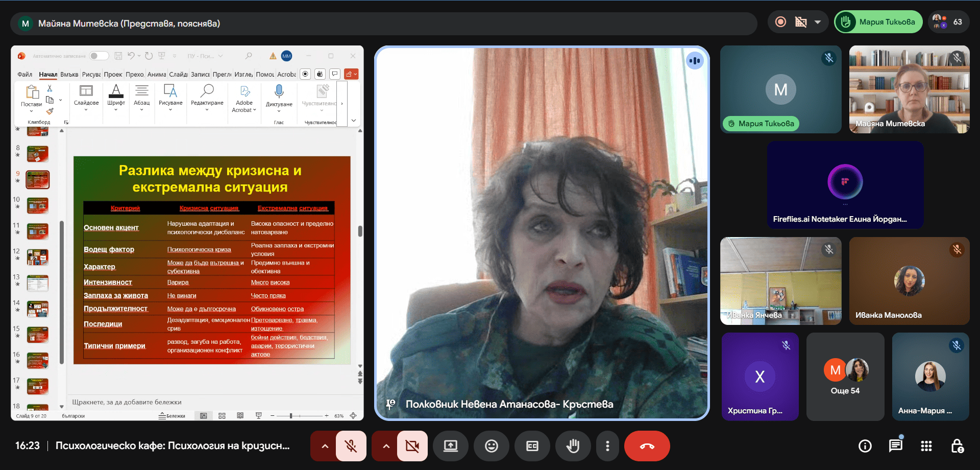The image size is (980, 470).
Task: Toggle AutoSave switch in PowerPoint
Action: pyautogui.click(x=99, y=56)
